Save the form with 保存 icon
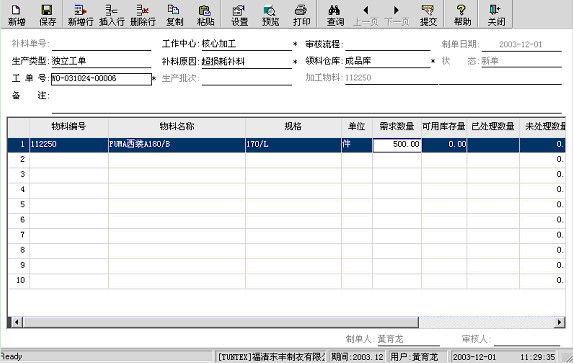The height and width of the screenshot is (363, 573). point(48,15)
